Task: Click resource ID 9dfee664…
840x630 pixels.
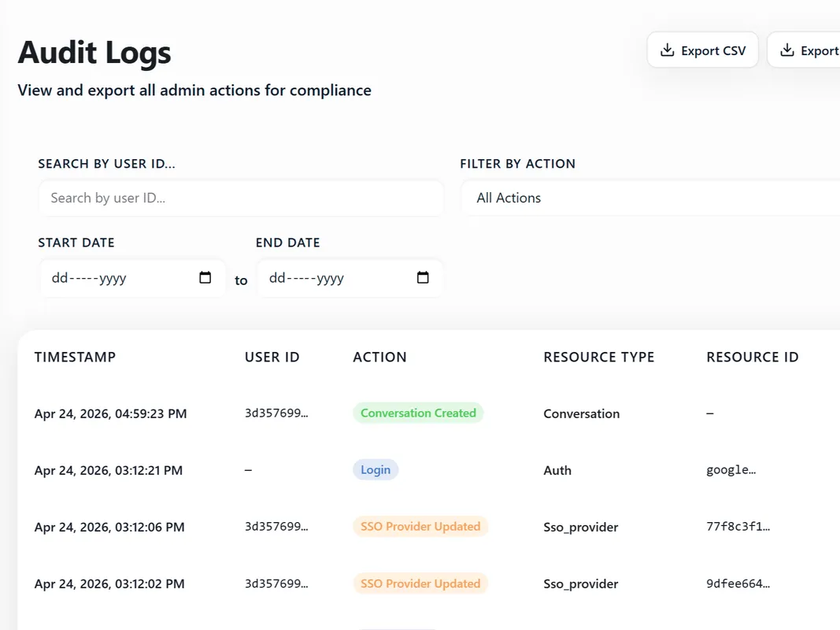Action: pyautogui.click(x=738, y=584)
